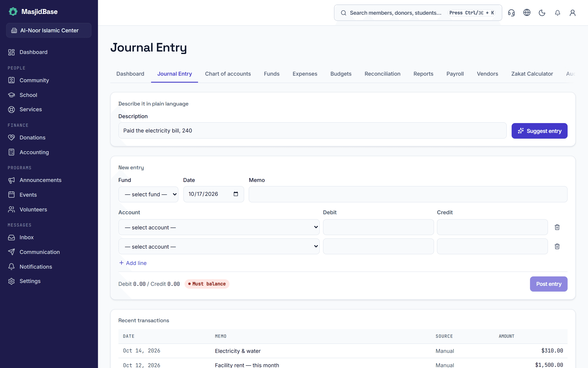
Task: Click the Post entry button
Action: click(549, 284)
